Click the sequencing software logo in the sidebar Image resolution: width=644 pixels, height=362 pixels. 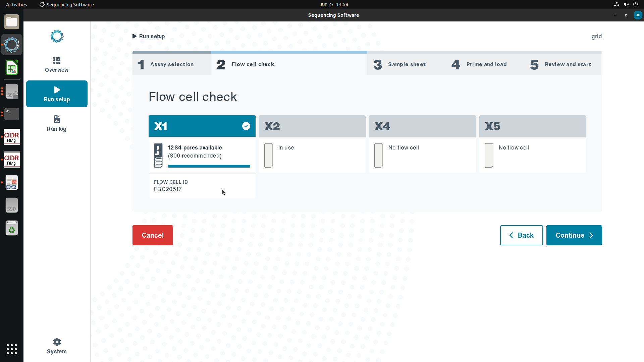point(57,36)
